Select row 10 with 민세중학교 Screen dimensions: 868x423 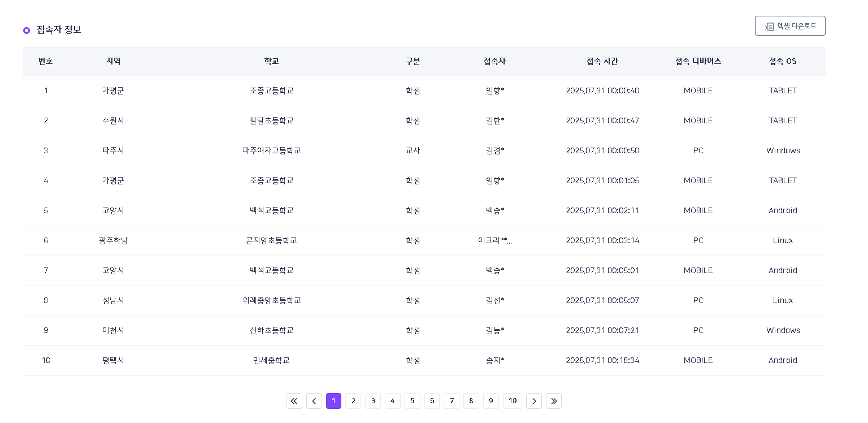271,360
